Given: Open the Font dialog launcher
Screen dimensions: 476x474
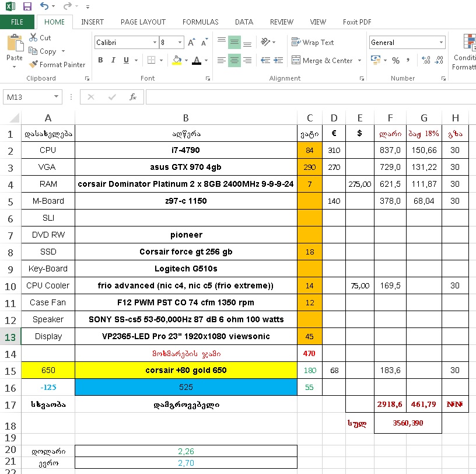Looking at the screenshot, I should pyautogui.click(x=208, y=78).
